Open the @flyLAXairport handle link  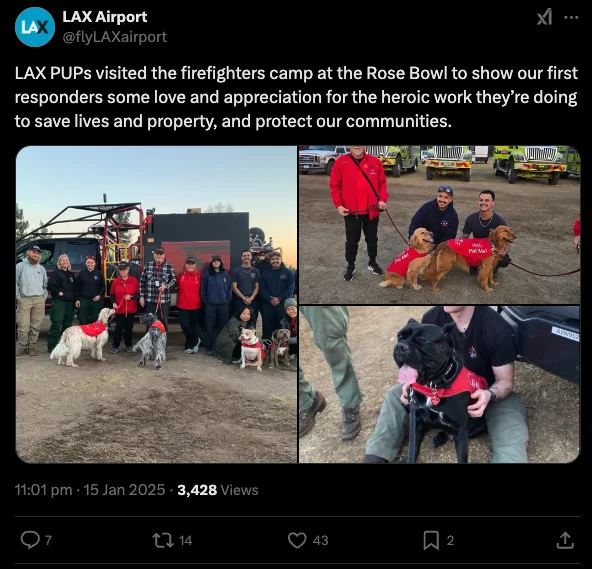click(114, 37)
